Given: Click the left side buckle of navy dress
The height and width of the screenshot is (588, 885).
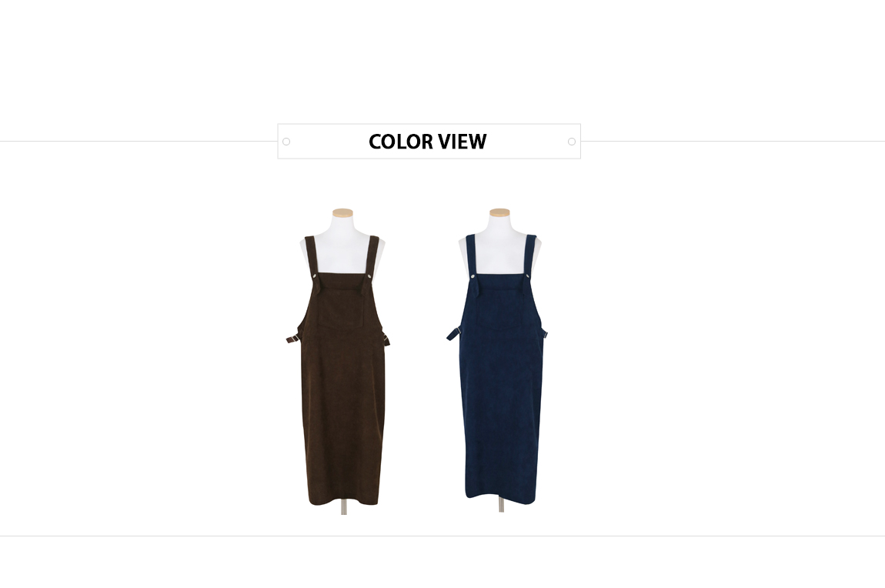Looking at the screenshot, I should (453, 334).
